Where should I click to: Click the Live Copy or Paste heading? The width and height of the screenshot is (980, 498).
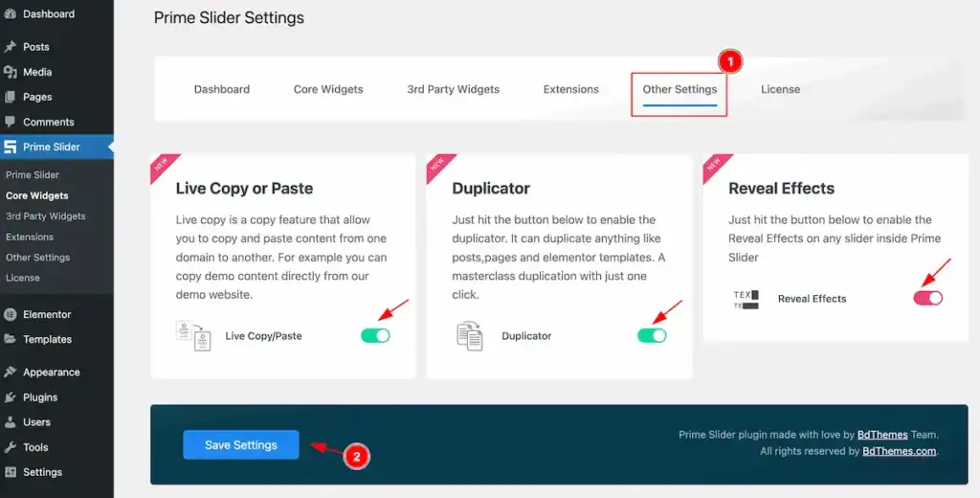(244, 189)
